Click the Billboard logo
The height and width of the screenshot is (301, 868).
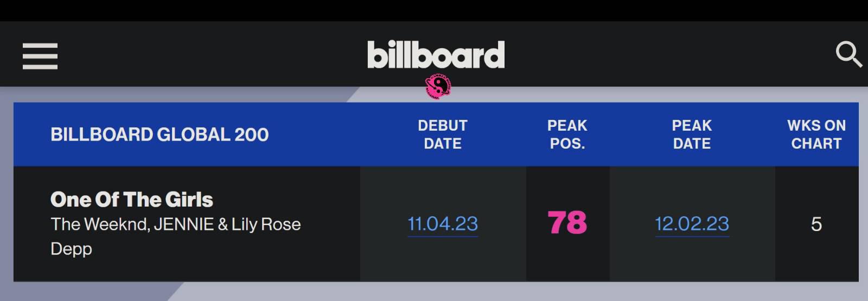coord(436,54)
